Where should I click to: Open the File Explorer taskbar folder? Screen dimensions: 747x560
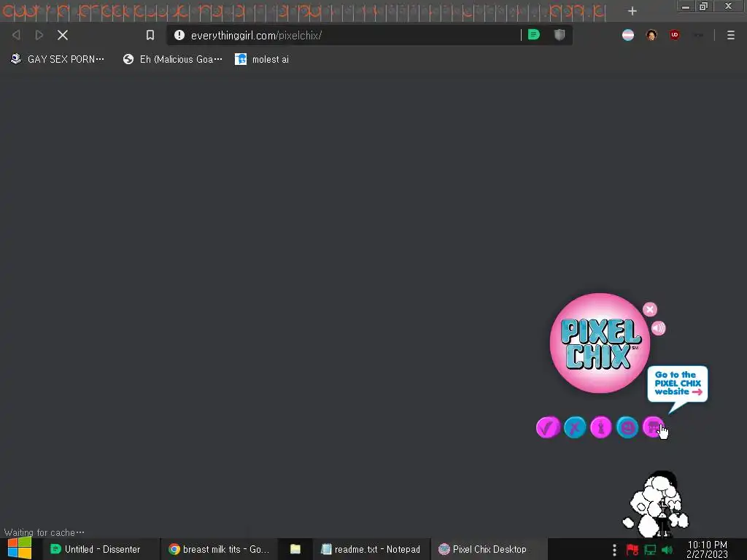(295, 549)
